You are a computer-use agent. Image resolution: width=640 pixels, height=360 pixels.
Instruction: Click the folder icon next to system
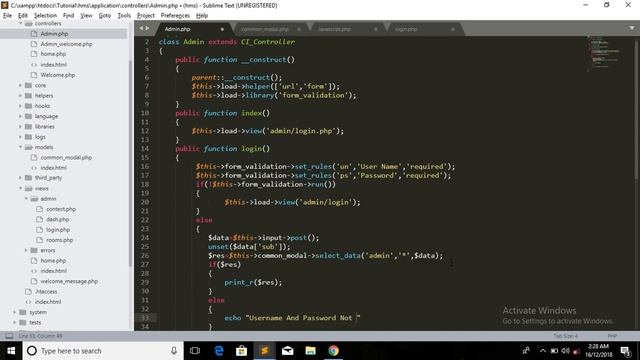(x=23, y=312)
